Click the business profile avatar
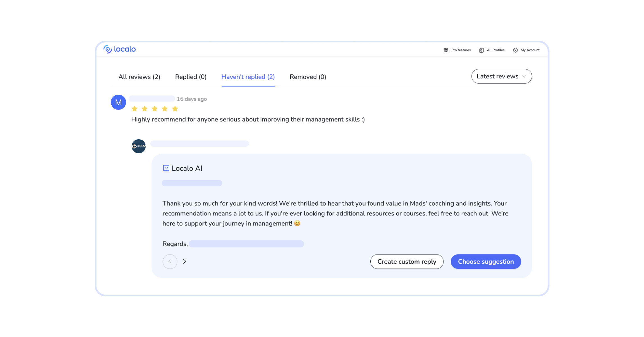644x337 pixels. [138, 146]
